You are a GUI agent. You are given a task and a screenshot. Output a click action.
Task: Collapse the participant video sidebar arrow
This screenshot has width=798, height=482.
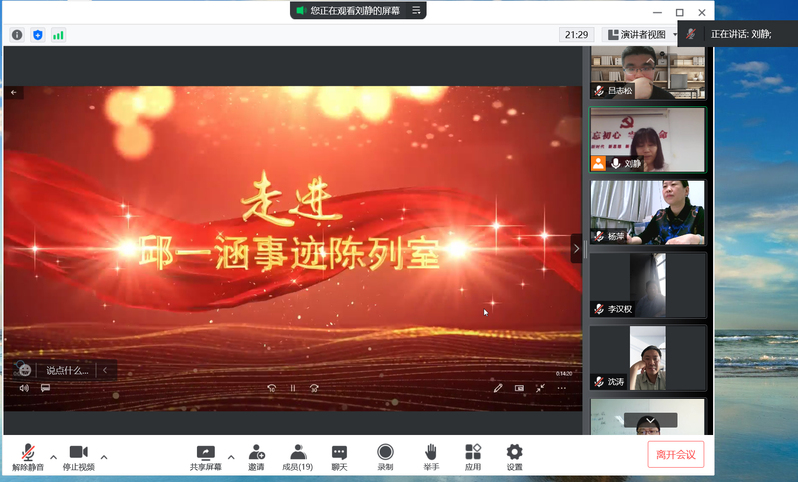[576, 248]
